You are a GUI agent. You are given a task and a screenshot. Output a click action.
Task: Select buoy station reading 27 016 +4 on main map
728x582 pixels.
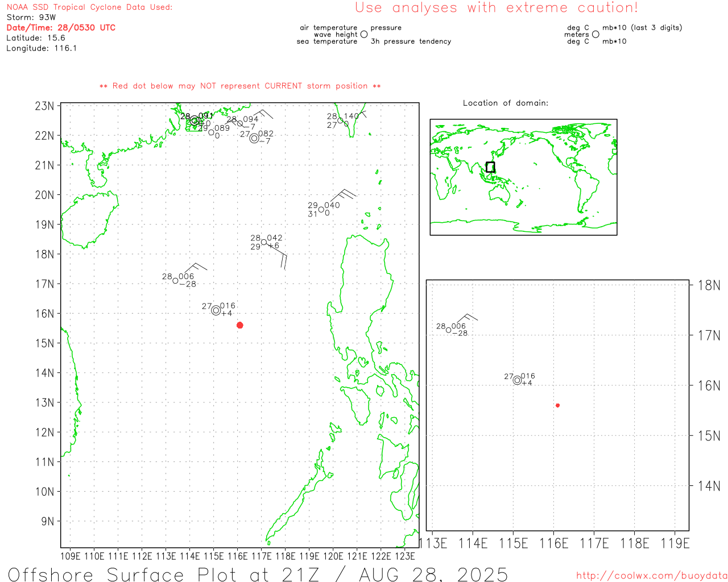coord(216,310)
